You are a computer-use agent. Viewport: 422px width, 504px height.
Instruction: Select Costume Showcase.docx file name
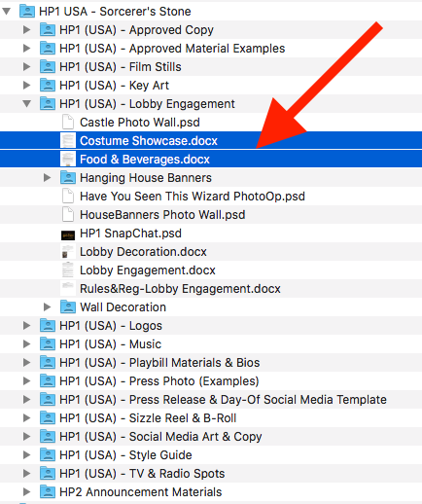coord(149,141)
